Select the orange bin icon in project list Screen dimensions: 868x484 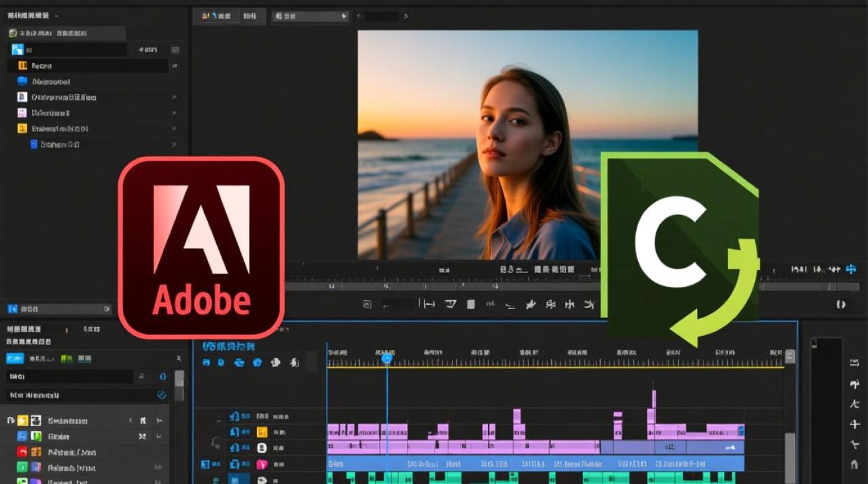(x=23, y=66)
